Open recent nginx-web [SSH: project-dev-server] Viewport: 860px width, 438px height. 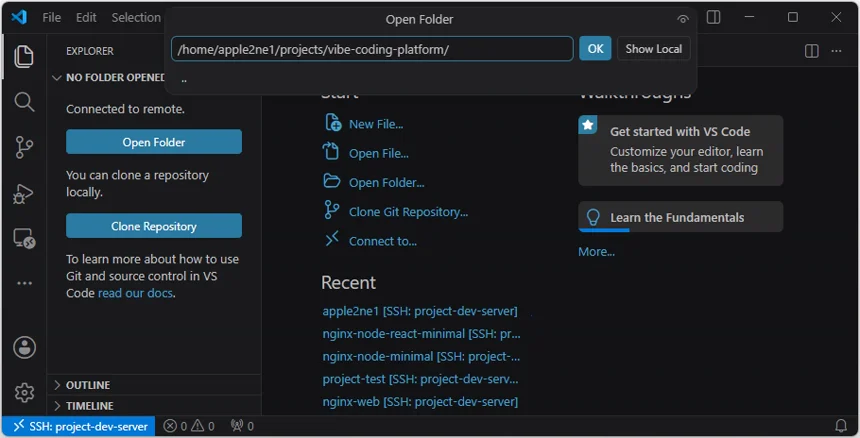(420, 402)
